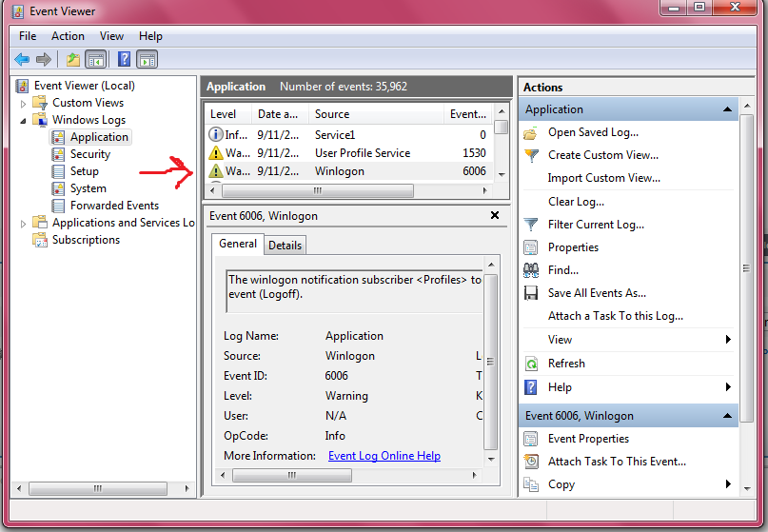Image resolution: width=768 pixels, height=532 pixels.
Task: Collapse the Event 6006, Winlogon actions section
Action: click(727, 415)
